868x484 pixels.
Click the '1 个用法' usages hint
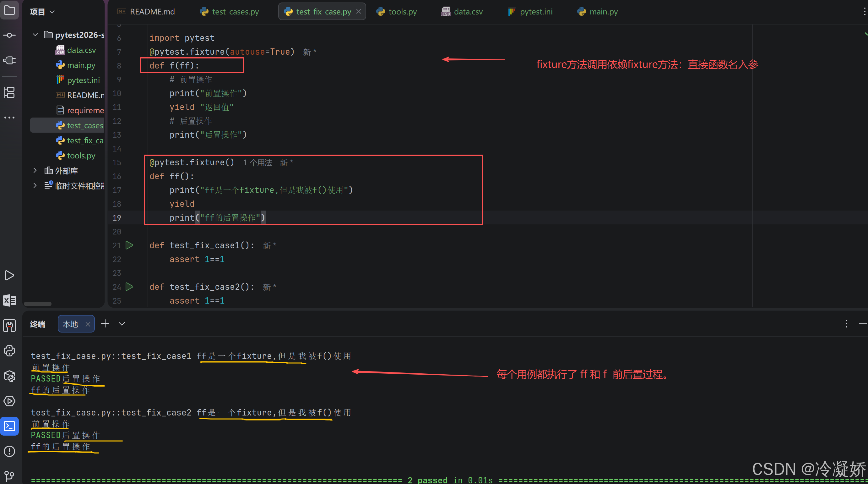pyautogui.click(x=258, y=162)
